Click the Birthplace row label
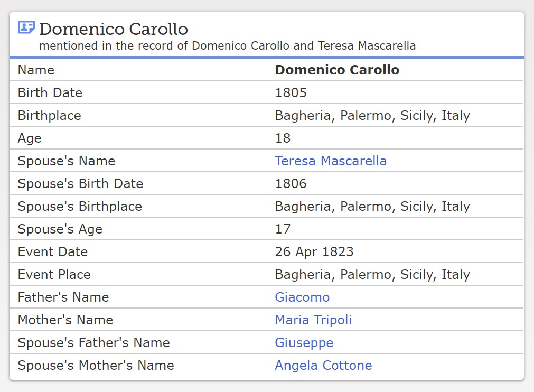This screenshot has height=392, width=534. pyautogui.click(x=49, y=116)
